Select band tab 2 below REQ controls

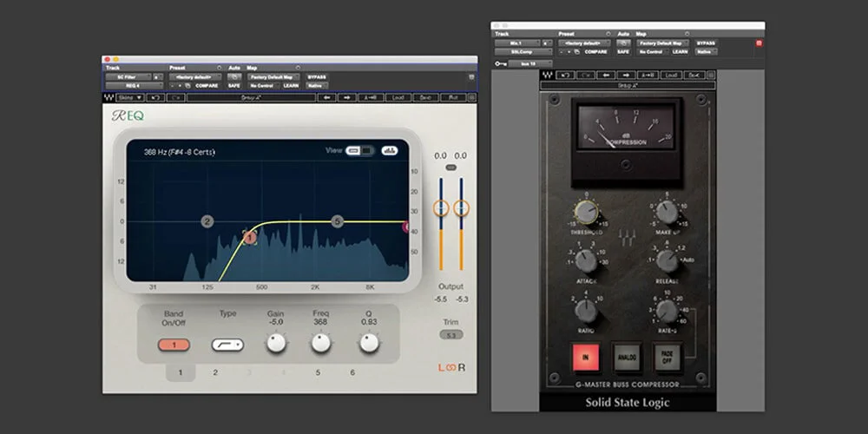(215, 372)
